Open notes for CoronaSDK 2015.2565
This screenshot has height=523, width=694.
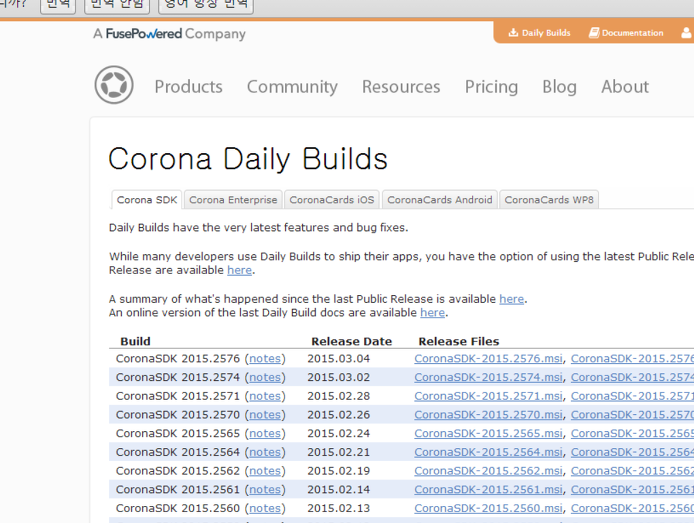(x=265, y=434)
